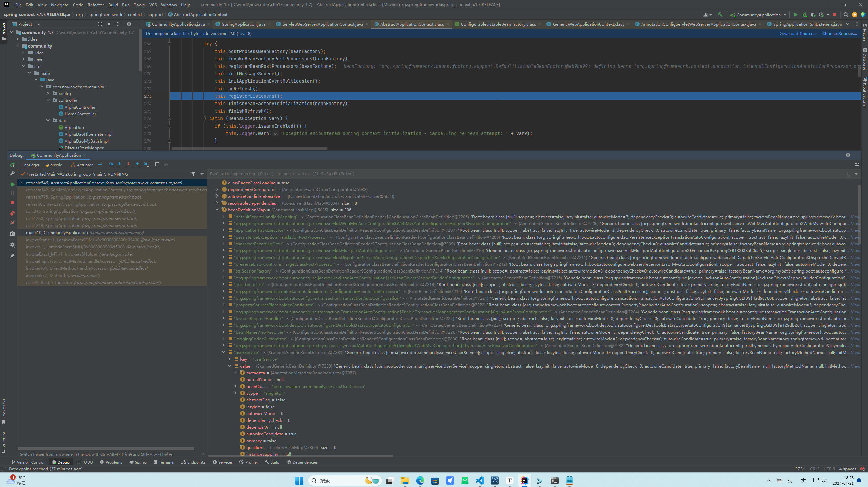Open the Project view selector dropdown

click(x=26, y=24)
